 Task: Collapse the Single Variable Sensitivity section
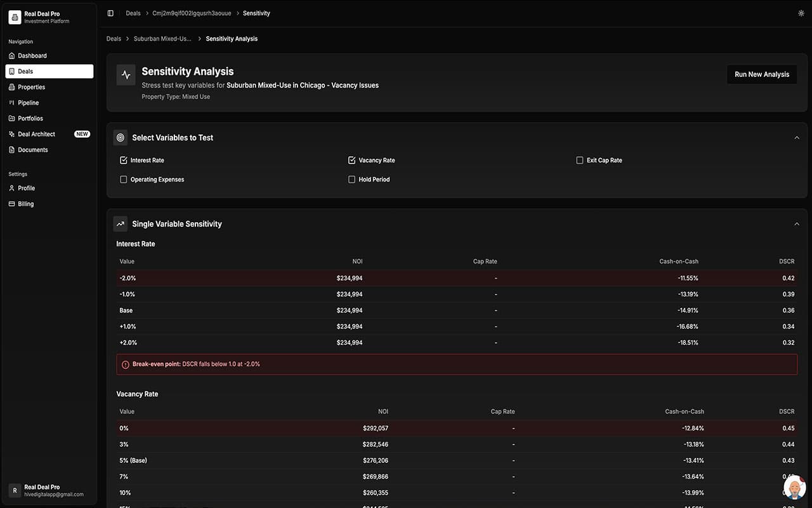click(x=797, y=224)
